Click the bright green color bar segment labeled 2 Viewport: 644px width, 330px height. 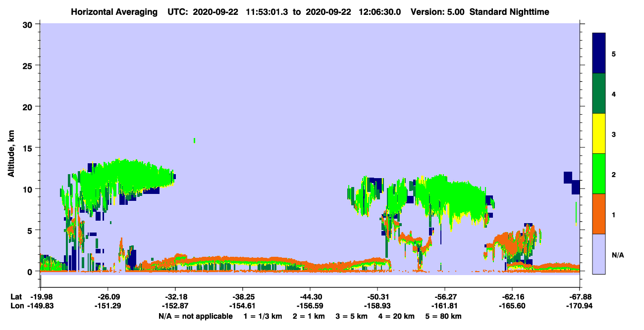coord(599,174)
